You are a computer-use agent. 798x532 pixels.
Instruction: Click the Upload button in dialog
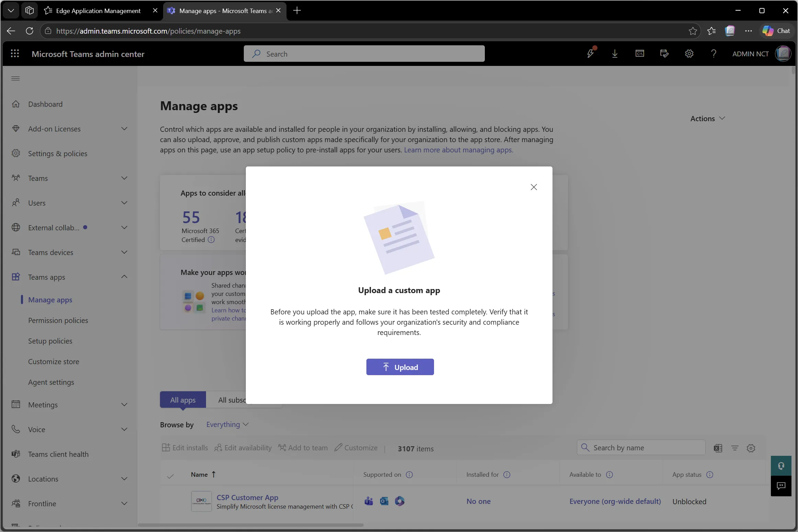click(x=400, y=367)
